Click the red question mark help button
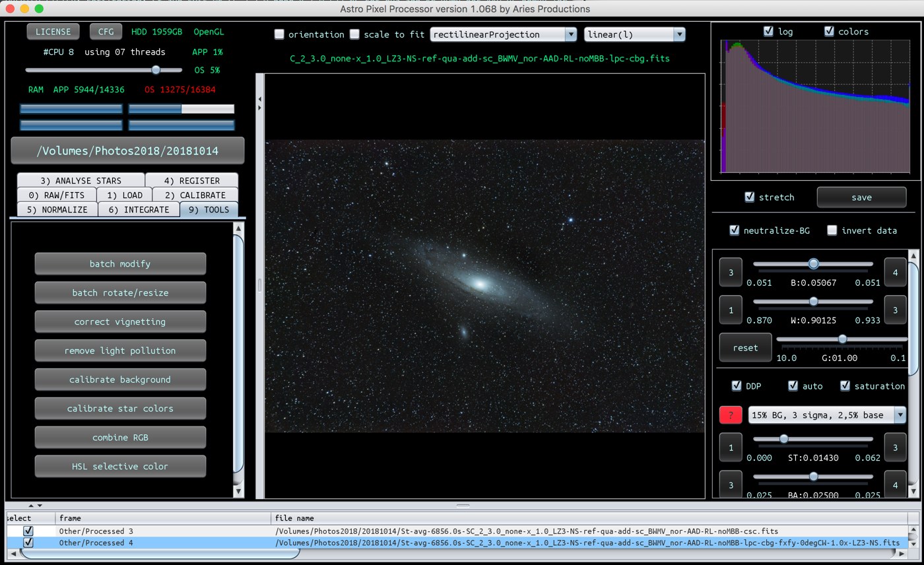924x565 pixels. 731,415
